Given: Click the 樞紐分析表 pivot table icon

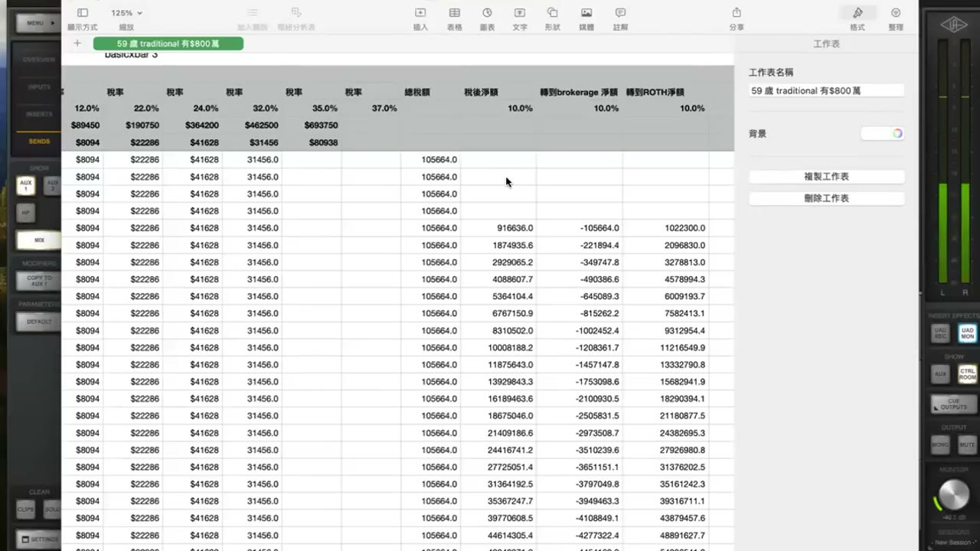Looking at the screenshot, I should [296, 13].
